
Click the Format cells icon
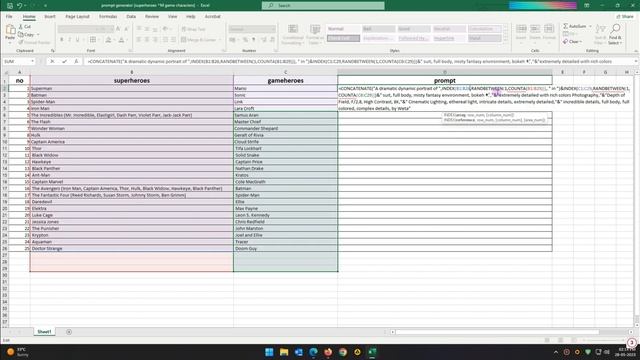pos(549,29)
